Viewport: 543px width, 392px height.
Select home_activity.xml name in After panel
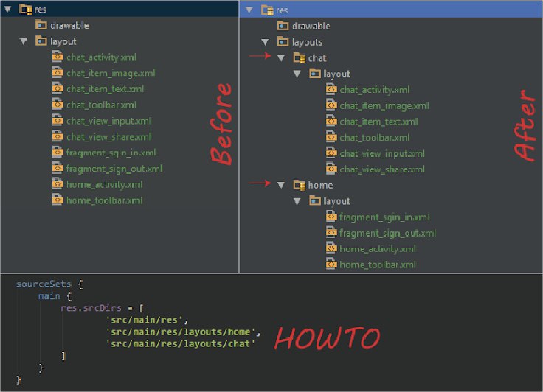pos(378,249)
